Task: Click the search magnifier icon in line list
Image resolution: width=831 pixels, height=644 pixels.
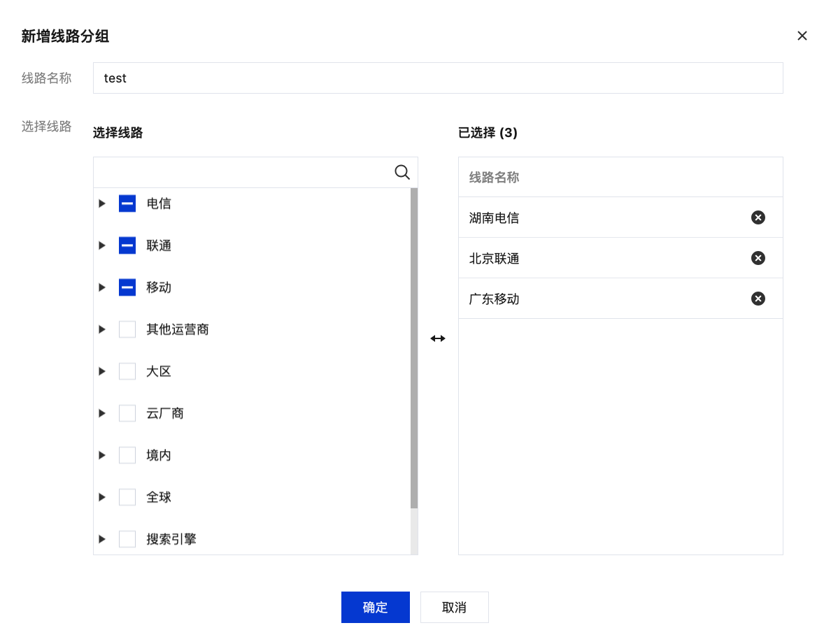Action: pyautogui.click(x=402, y=172)
